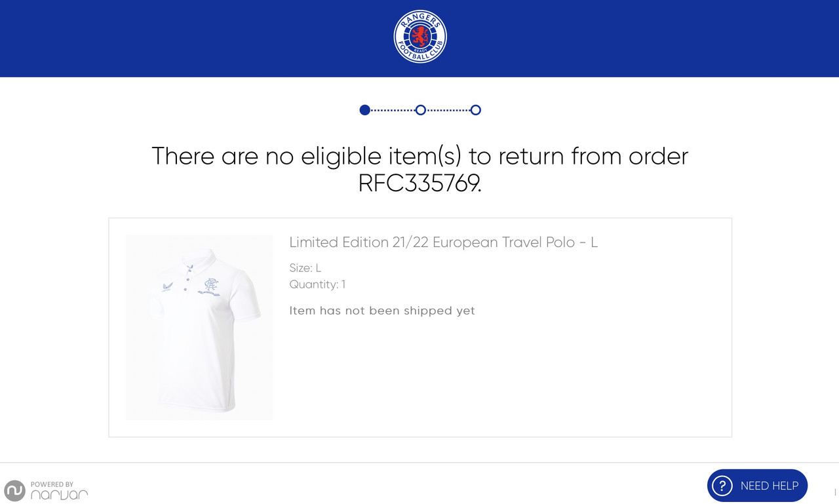Open the white polo shirt product thumbnail
This screenshot has width=839, height=504.
[x=199, y=327]
